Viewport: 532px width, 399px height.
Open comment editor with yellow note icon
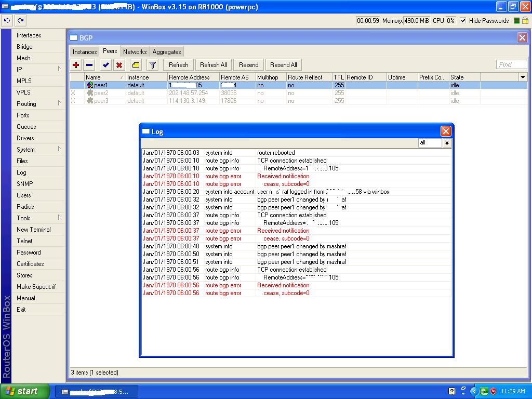point(136,65)
